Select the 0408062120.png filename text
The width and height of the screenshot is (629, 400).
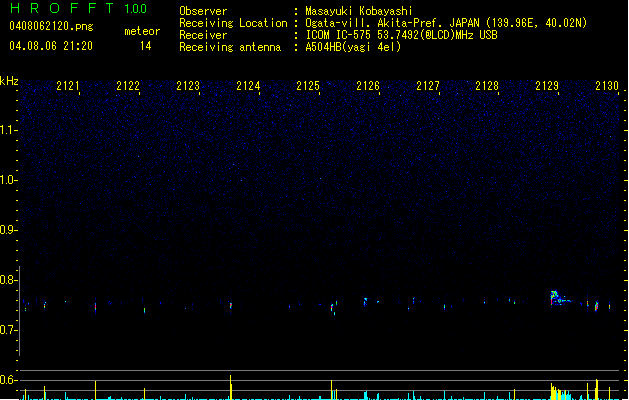coord(43,25)
